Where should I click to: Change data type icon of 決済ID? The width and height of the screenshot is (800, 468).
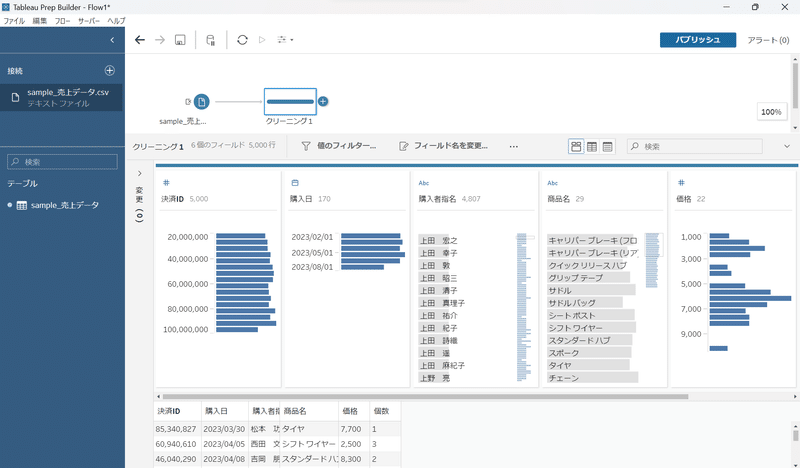pyautogui.click(x=166, y=183)
